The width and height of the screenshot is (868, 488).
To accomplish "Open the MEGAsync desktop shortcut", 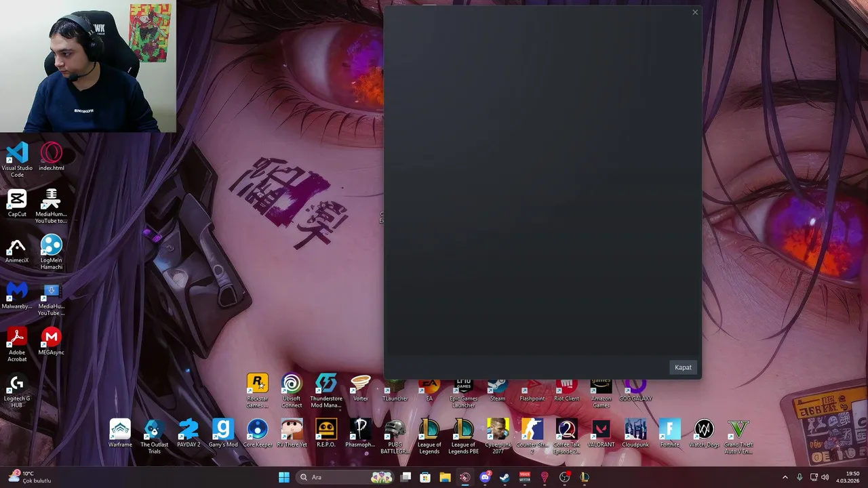I will pos(52,341).
